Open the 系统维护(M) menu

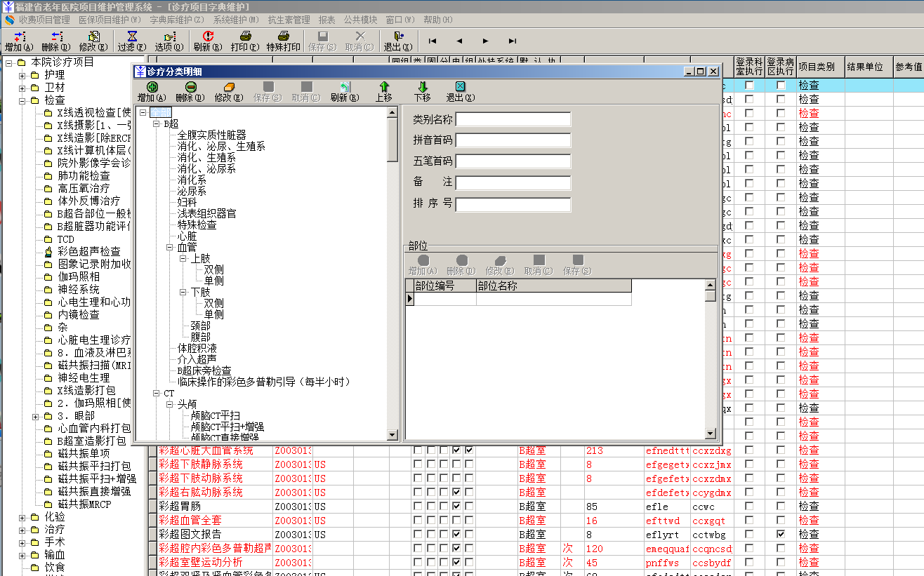click(237, 20)
